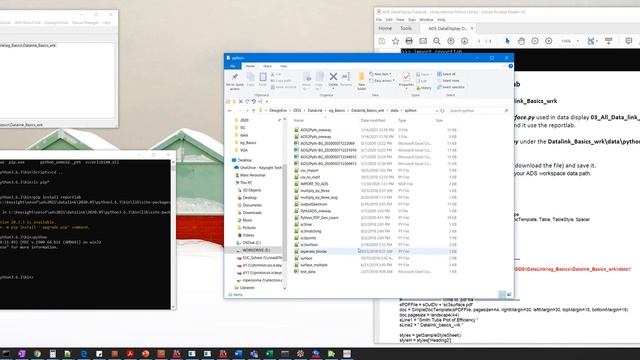The image size is (640, 360).
Task: Create a New folder from the ribbon
Action: (x=362, y=81)
